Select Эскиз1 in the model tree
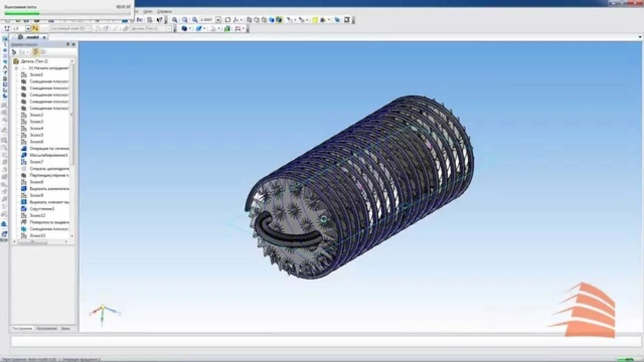The height and width of the screenshot is (362, 644). point(36,74)
